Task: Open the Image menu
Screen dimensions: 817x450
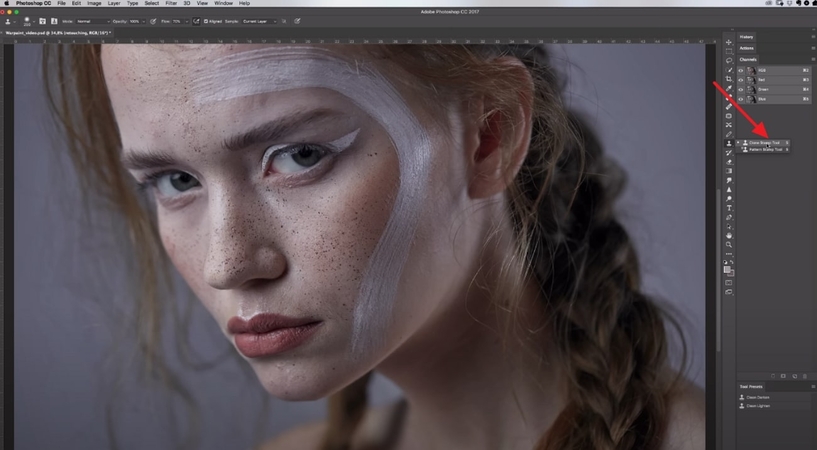Action: (x=94, y=3)
